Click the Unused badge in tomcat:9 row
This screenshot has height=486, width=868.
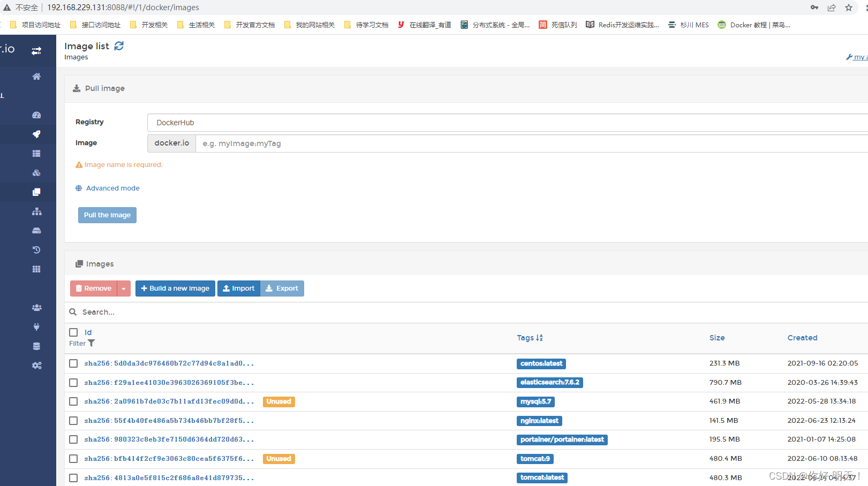[x=279, y=459]
